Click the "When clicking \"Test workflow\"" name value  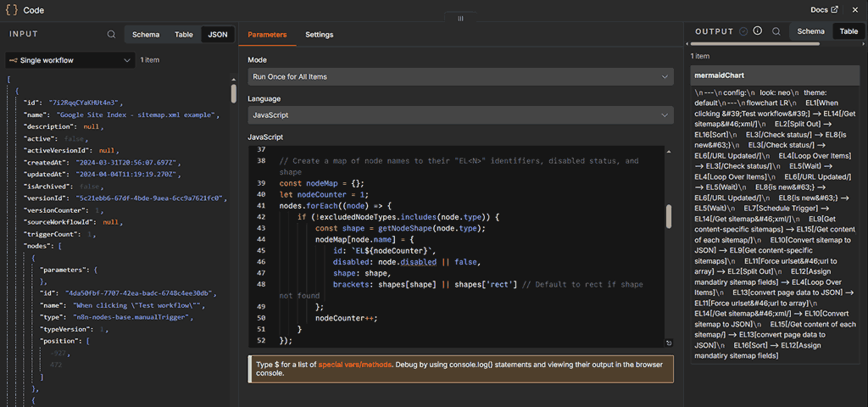[139, 305]
